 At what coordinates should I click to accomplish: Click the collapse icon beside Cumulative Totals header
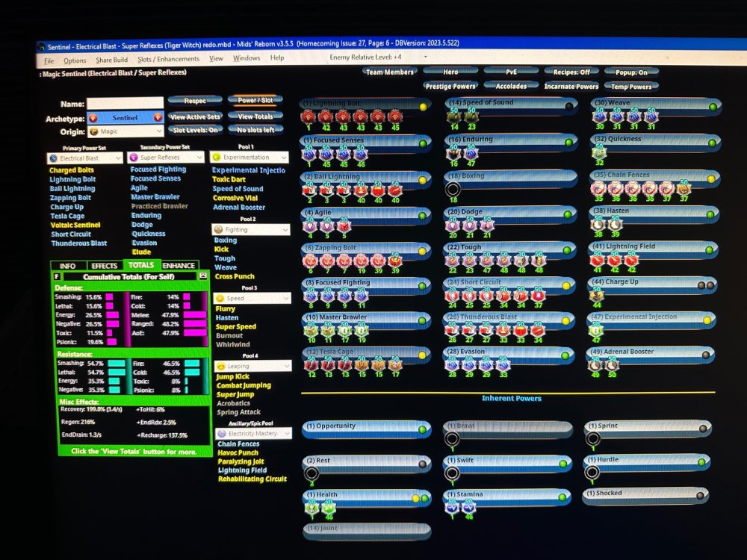pyautogui.click(x=202, y=276)
